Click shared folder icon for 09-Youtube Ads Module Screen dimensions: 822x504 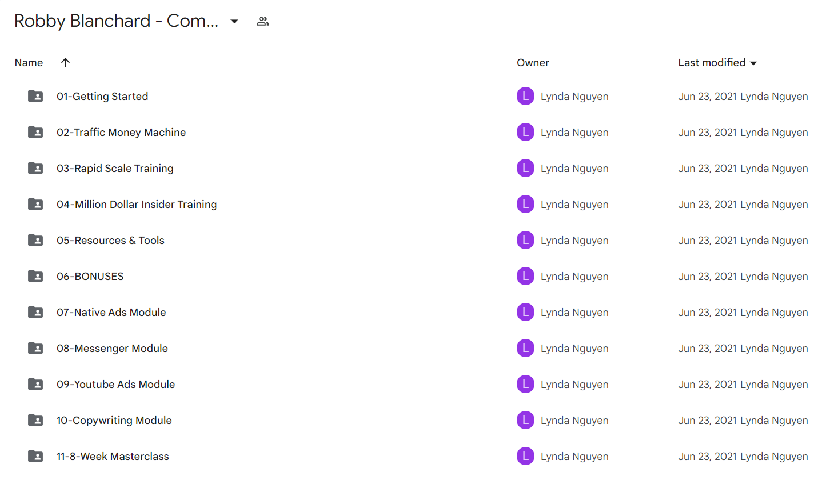coord(35,384)
